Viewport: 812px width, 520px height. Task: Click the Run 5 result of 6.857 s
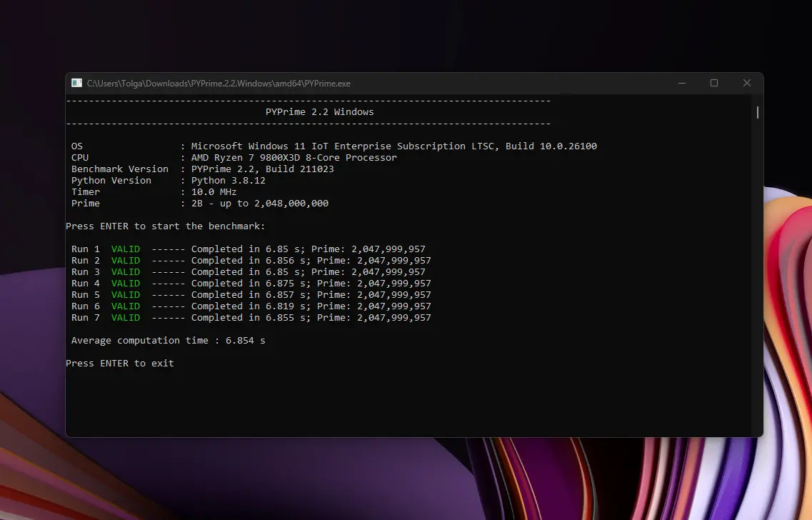coord(251,295)
